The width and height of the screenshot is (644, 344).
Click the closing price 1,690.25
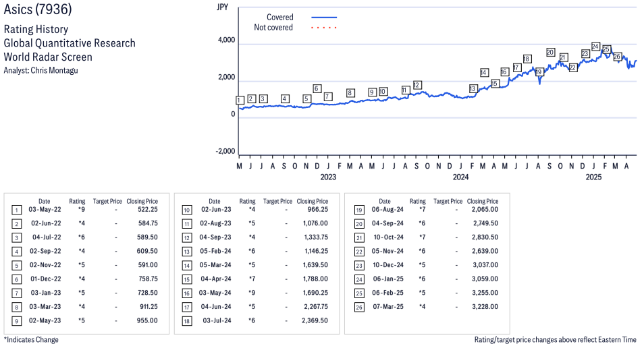coord(315,293)
